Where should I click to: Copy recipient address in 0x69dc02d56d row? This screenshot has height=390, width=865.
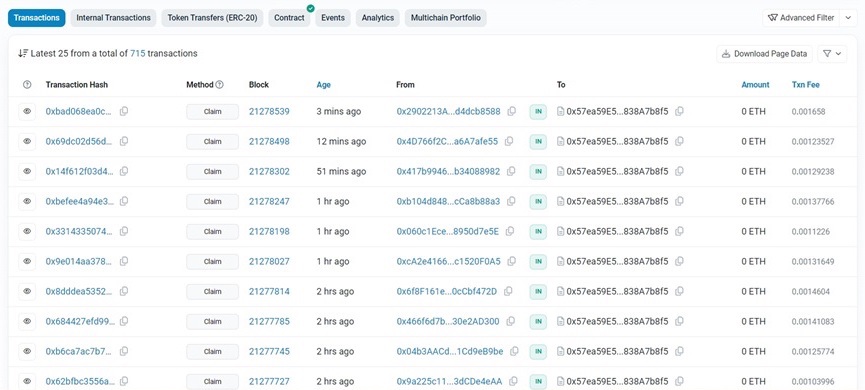[680, 141]
